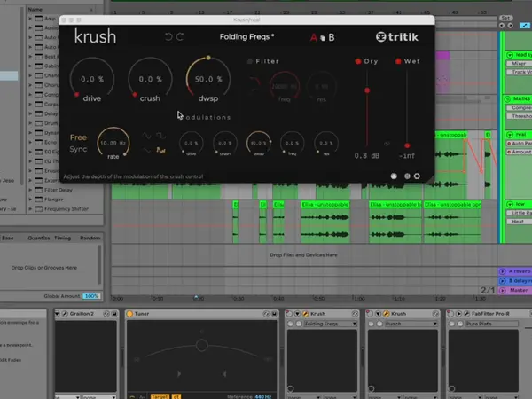532x399 pixels.
Task: Click hot-swap icon on Folding Freqs Krush device
Action: pyautogui.click(x=355, y=314)
